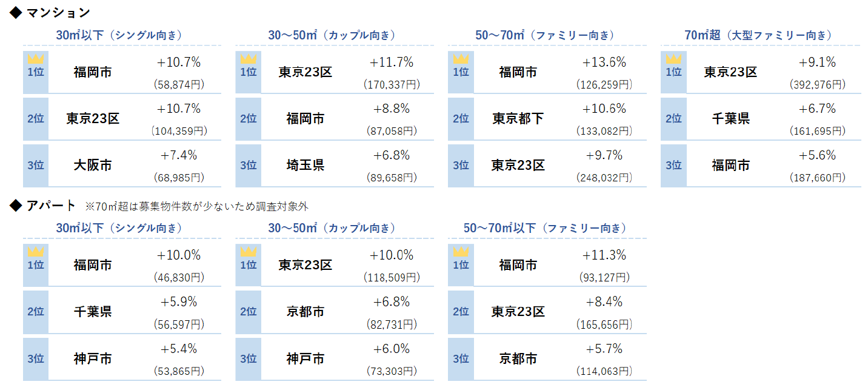868x390 pixels.
Task: Click the crown icon beside マンション 30～50㎡ 東京23区
Action: click(x=249, y=59)
